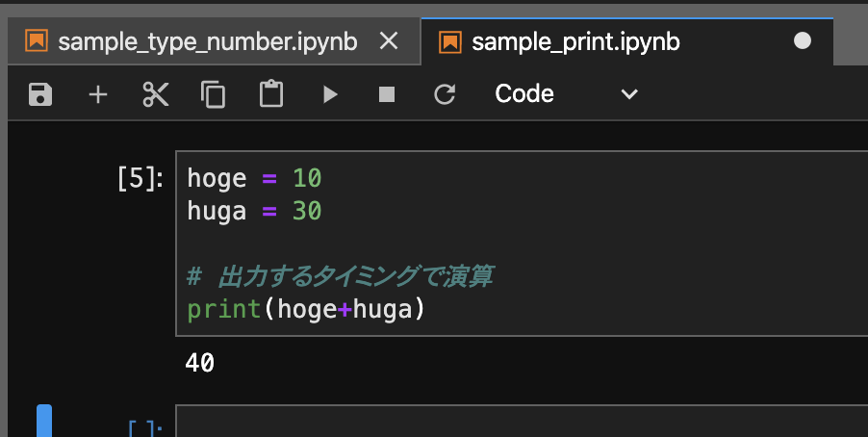The width and height of the screenshot is (868, 437).
Task: Switch to sample_type_number.ipynb tab
Action: click(207, 41)
